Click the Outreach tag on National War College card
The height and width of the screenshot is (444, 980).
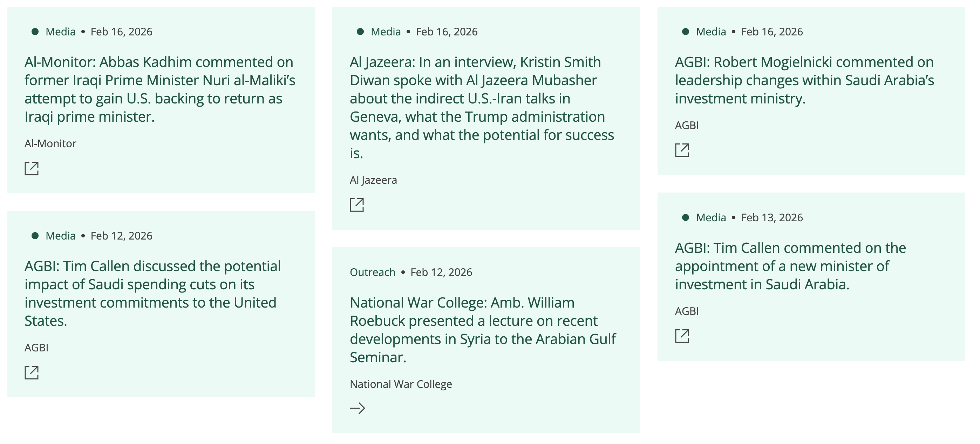tap(373, 272)
